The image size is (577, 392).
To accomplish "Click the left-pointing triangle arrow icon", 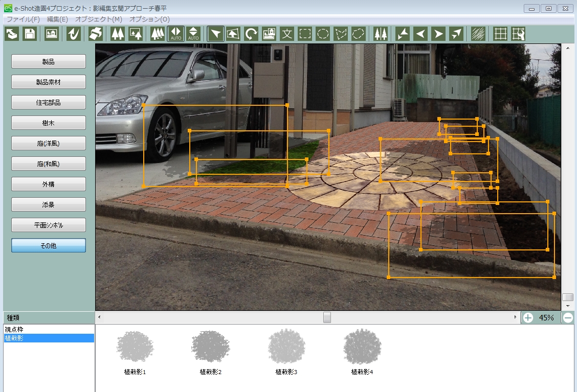I will [420, 34].
